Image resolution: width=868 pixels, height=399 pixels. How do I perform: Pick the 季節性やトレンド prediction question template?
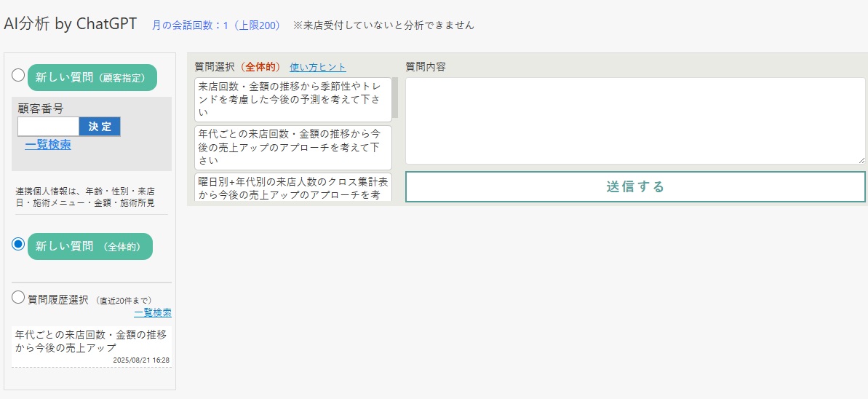click(293, 99)
